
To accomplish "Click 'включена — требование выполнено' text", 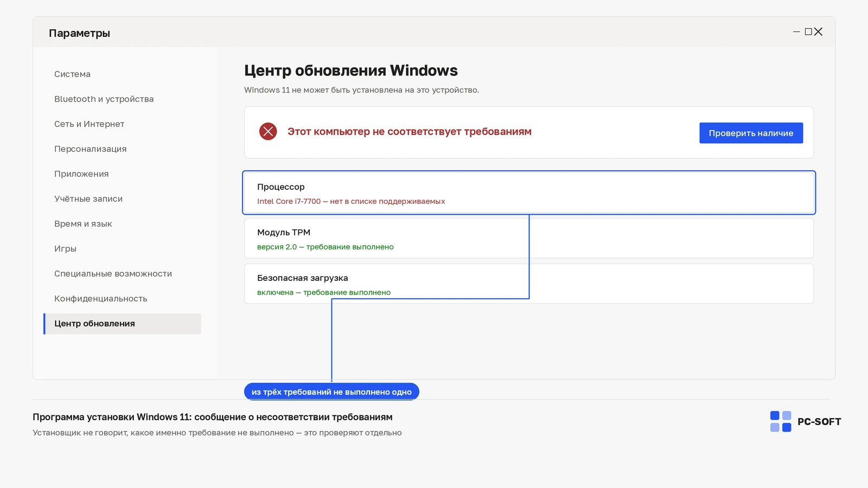I will (324, 292).
